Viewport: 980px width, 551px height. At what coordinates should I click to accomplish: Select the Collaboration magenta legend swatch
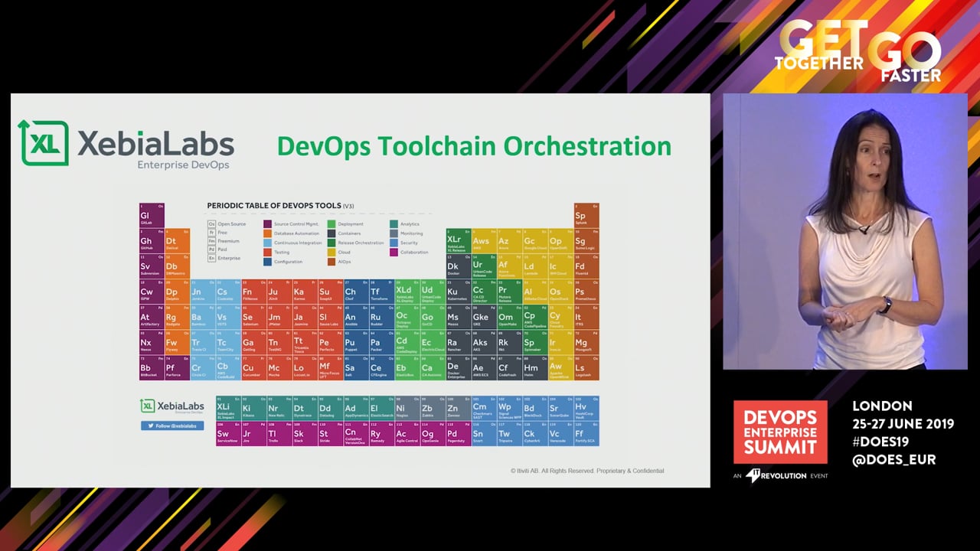(394, 252)
